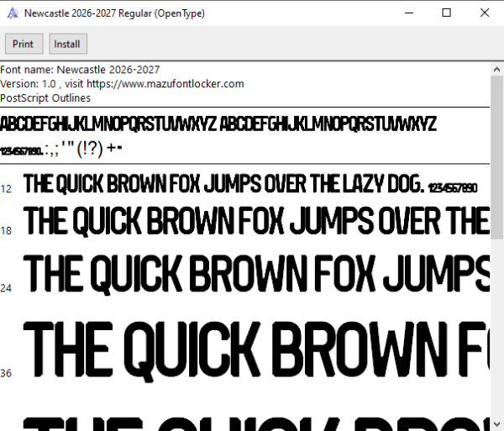
Task: Click the 12 point pangram sample text
Action: [250, 184]
